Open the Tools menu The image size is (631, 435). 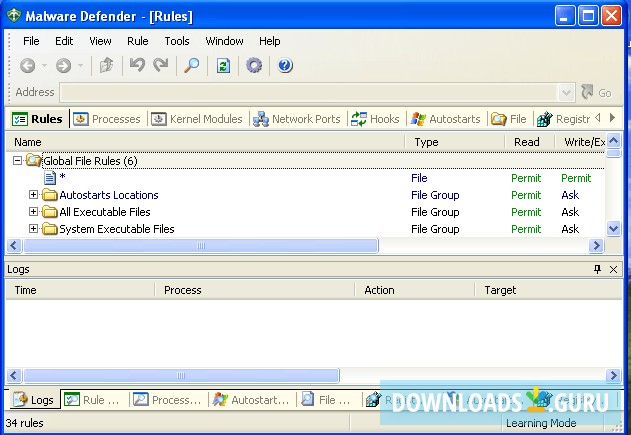pyautogui.click(x=177, y=41)
